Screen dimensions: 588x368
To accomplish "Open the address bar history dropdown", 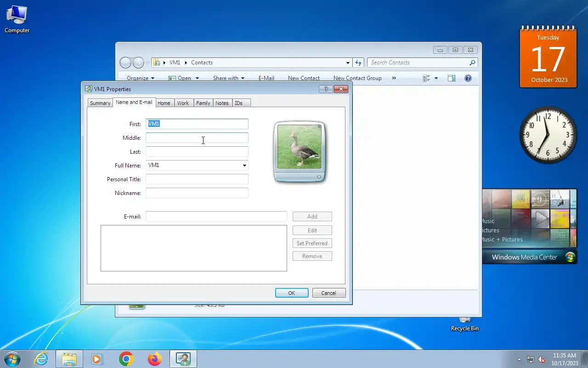I will click(348, 63).
